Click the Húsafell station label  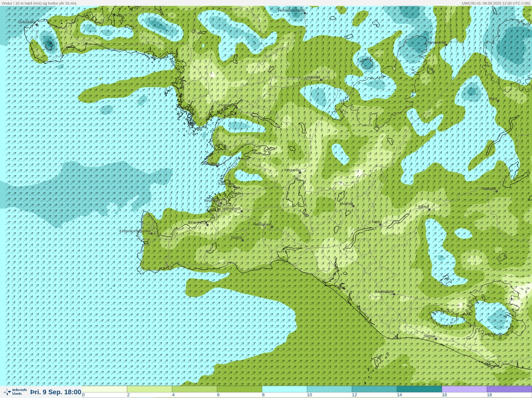click(x=313, y=77)
